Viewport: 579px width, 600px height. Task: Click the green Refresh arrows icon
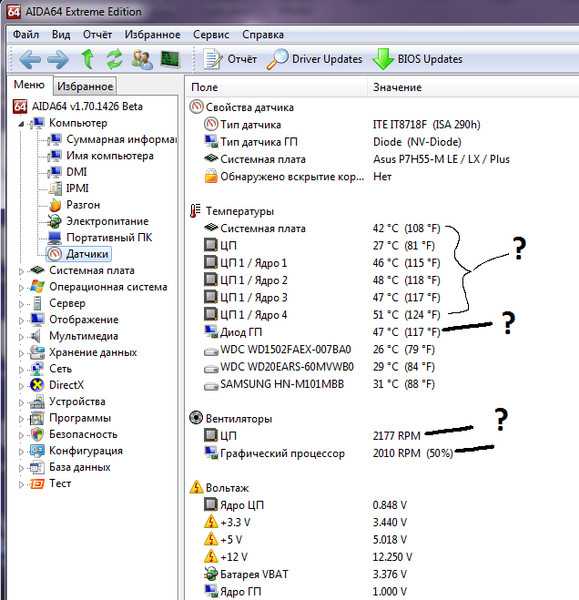click(114, 59)
